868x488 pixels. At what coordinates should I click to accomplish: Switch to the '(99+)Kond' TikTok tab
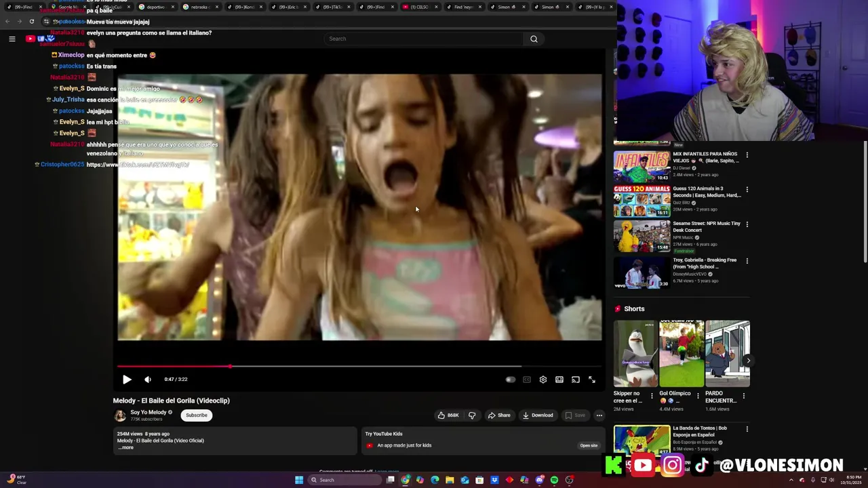245,7
